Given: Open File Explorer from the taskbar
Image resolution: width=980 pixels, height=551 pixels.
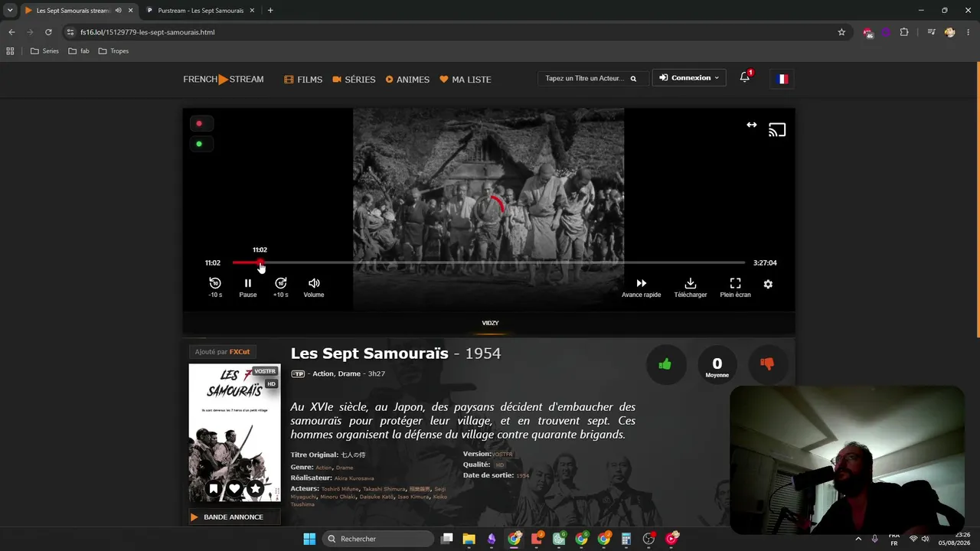Looking at the screenshot, I should (469, 539).
